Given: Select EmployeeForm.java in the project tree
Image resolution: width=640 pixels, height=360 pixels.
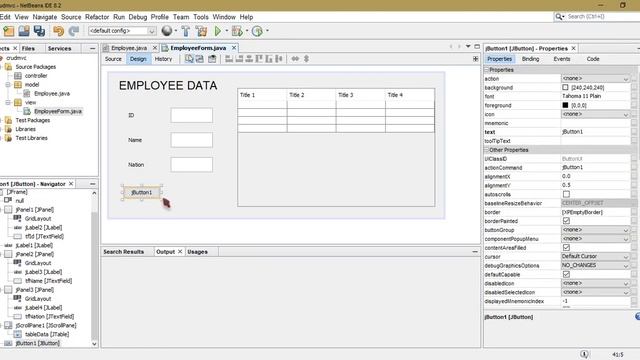Looking at the screenshot, I should (58, 111).
